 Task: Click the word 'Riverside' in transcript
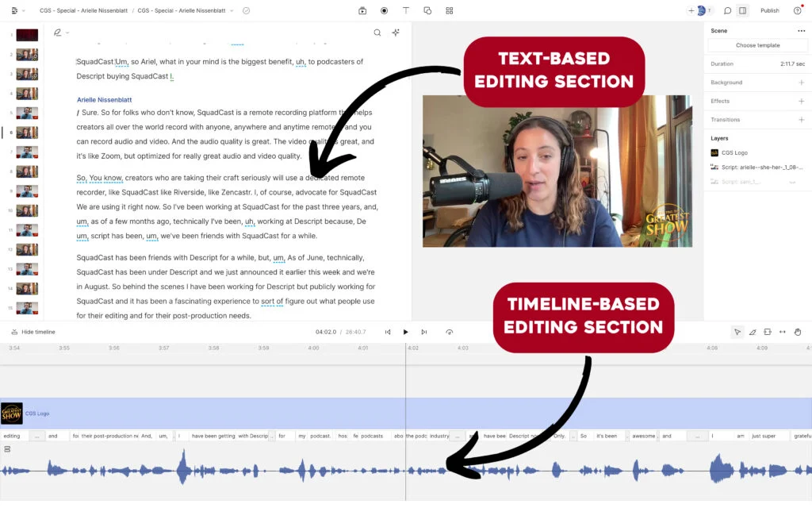click(x=188, y=192)
